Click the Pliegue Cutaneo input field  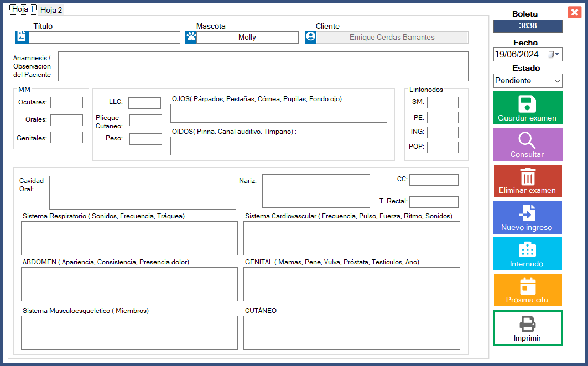click(x=146, y=120)
